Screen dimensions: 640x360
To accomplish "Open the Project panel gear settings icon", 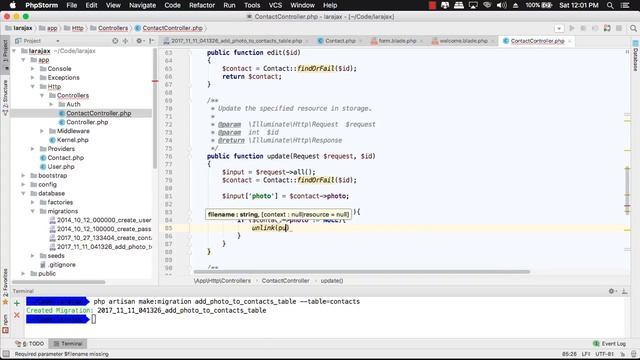I will [140, 41].
